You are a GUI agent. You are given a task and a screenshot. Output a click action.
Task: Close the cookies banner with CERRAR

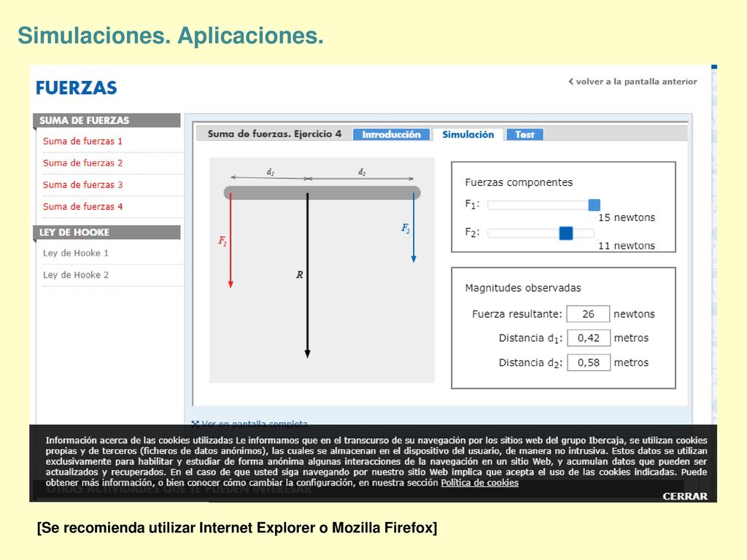point(684,496)
